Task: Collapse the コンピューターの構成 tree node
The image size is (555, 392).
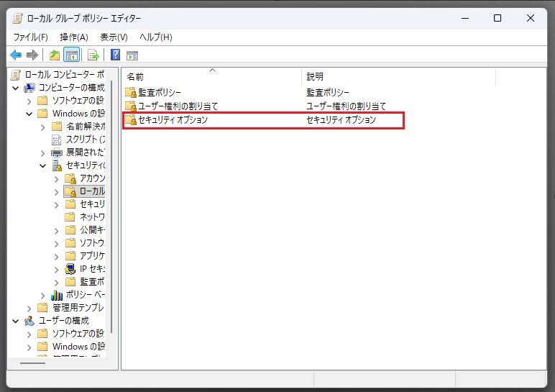Action: (16, 88)
